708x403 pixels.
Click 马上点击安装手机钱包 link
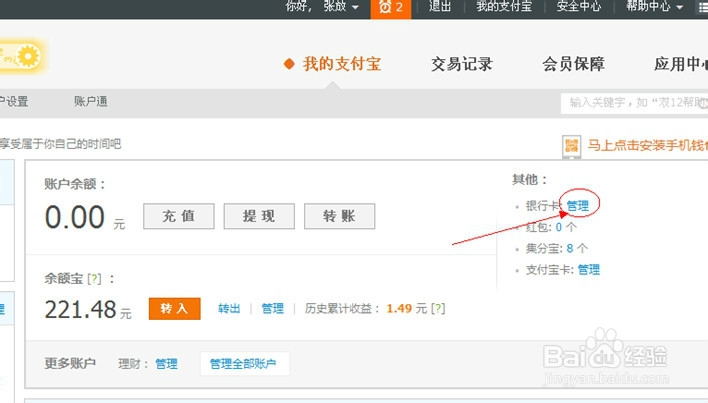[647, 145]
